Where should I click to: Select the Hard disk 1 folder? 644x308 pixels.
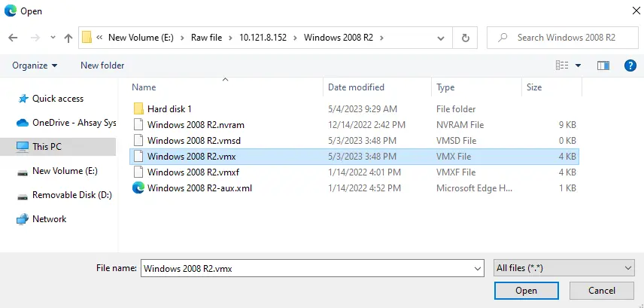pyautogui.click(x=169, y=109)
